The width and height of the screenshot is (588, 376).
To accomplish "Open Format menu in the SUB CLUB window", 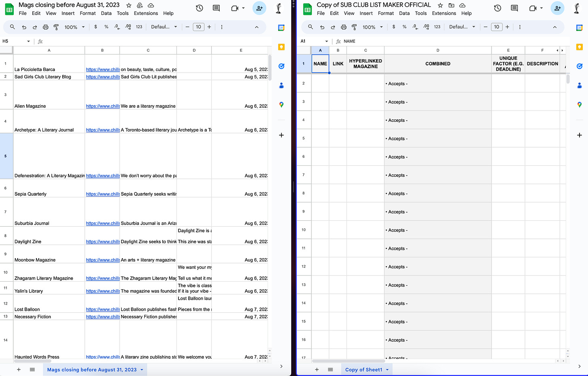I will point(386,13).
